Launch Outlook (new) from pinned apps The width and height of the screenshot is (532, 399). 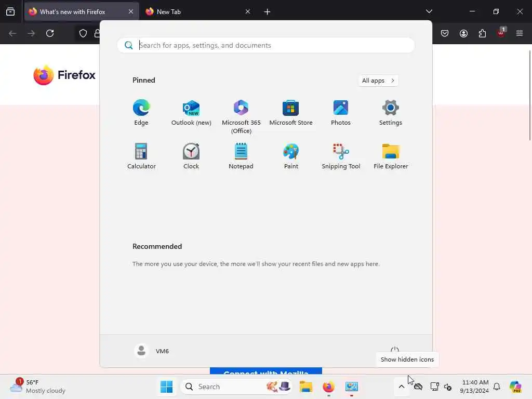(191, 113)
